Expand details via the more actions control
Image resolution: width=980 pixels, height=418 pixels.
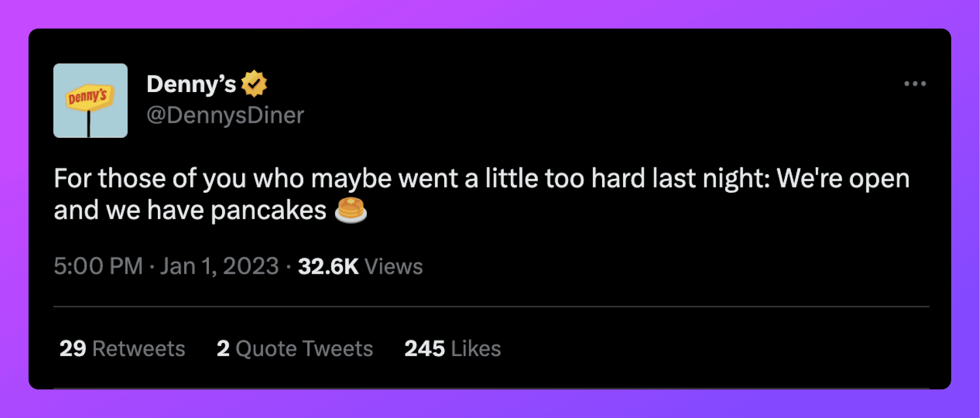pyautogui.click(x=916, y=84)
